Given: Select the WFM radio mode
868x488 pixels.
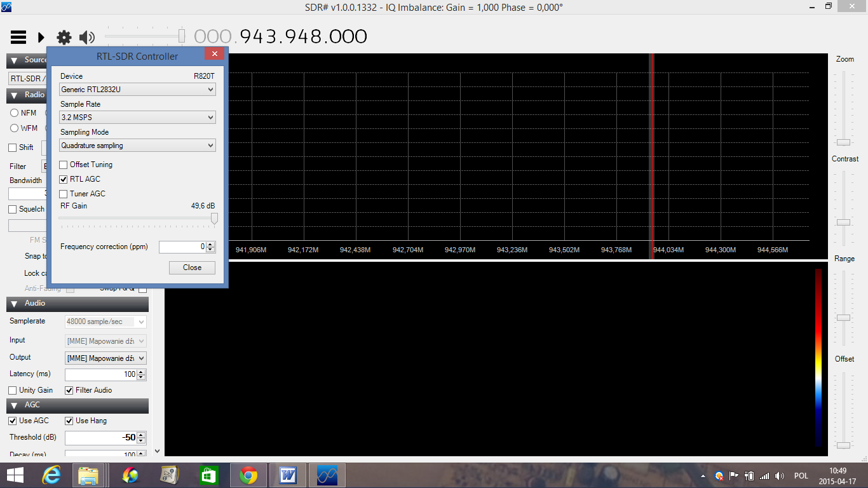Looking at the screenshot, I should point(14,128).
